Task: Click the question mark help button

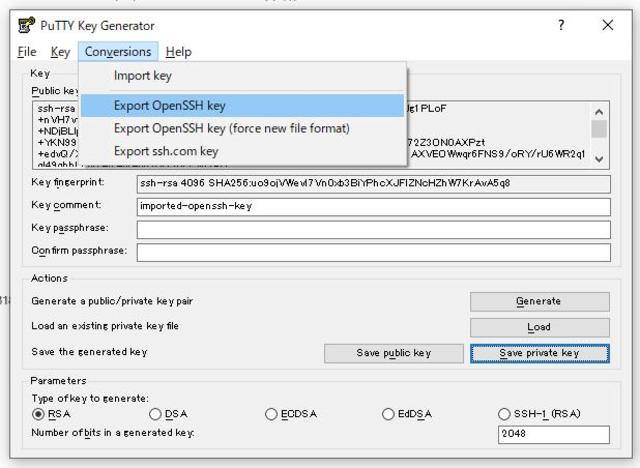Action: click(561, 25)
